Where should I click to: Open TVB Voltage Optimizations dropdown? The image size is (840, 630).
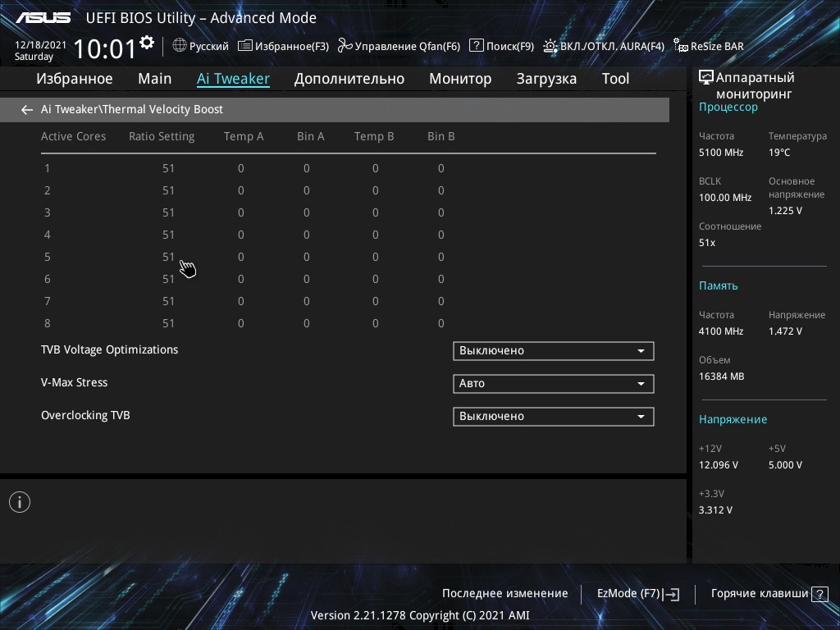tap(554, 351)
